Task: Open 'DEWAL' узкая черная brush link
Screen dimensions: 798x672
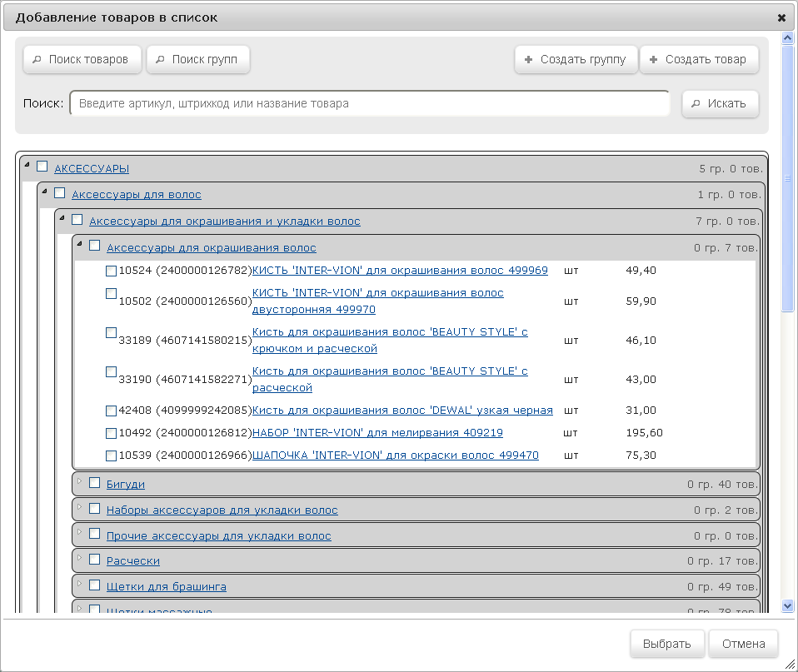Action: (x=402, y=411)
